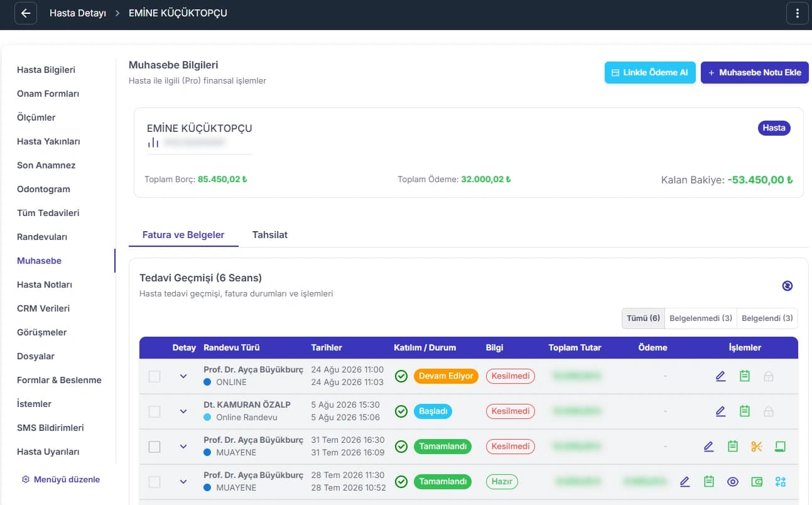Open Odontogram in the sidebar
This screenshot has width=812, height=505.
(43, 189)
